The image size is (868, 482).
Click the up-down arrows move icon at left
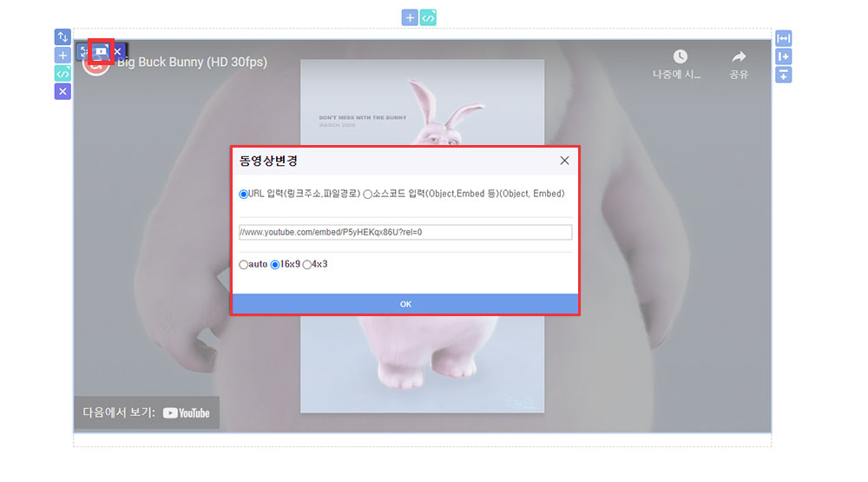coord(62,36)
